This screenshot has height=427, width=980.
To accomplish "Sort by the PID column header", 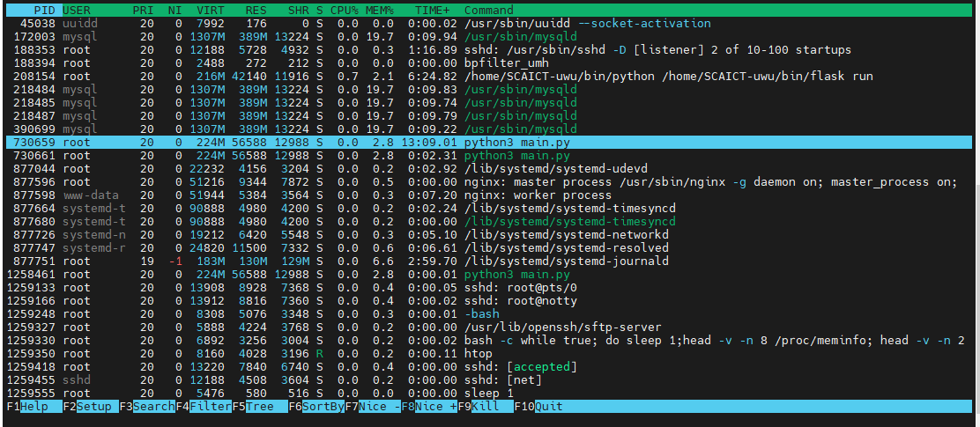I will coord(44,10).
